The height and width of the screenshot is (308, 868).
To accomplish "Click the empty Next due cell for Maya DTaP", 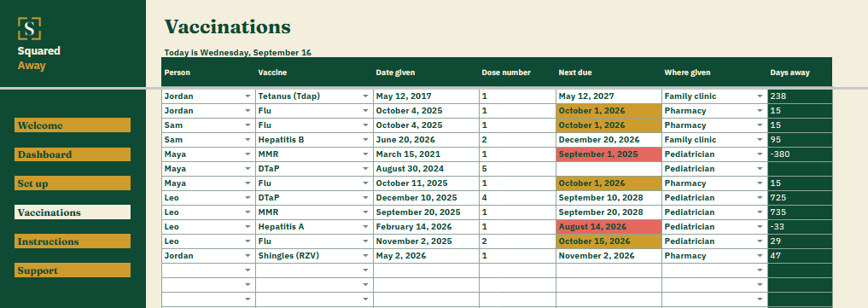I will click(x=609, y=169).
